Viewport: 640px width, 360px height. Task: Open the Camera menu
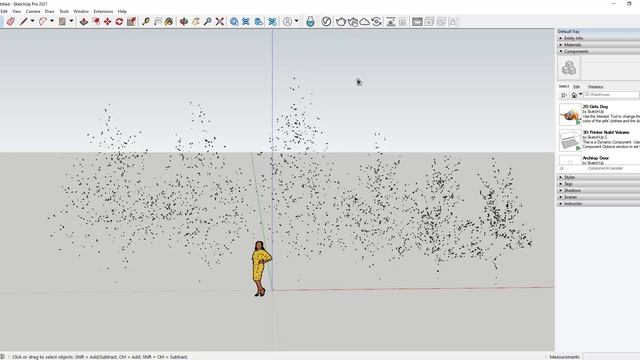click(x=33, y=11)
